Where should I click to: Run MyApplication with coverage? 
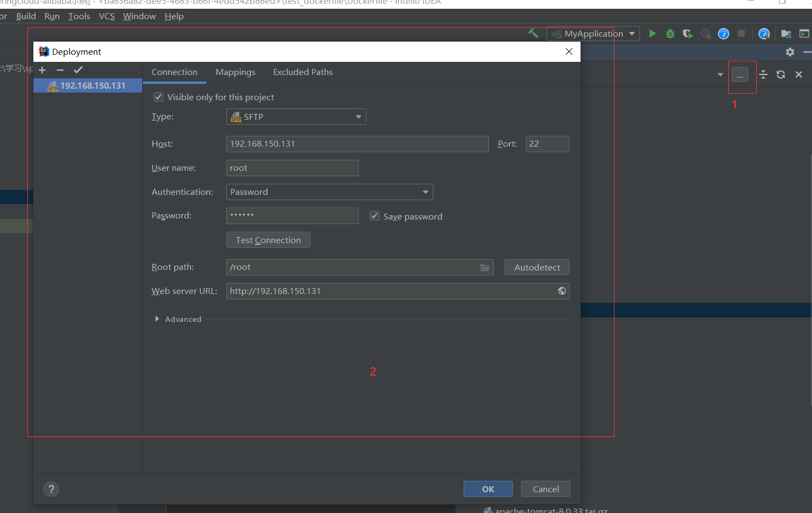[688, 34]
